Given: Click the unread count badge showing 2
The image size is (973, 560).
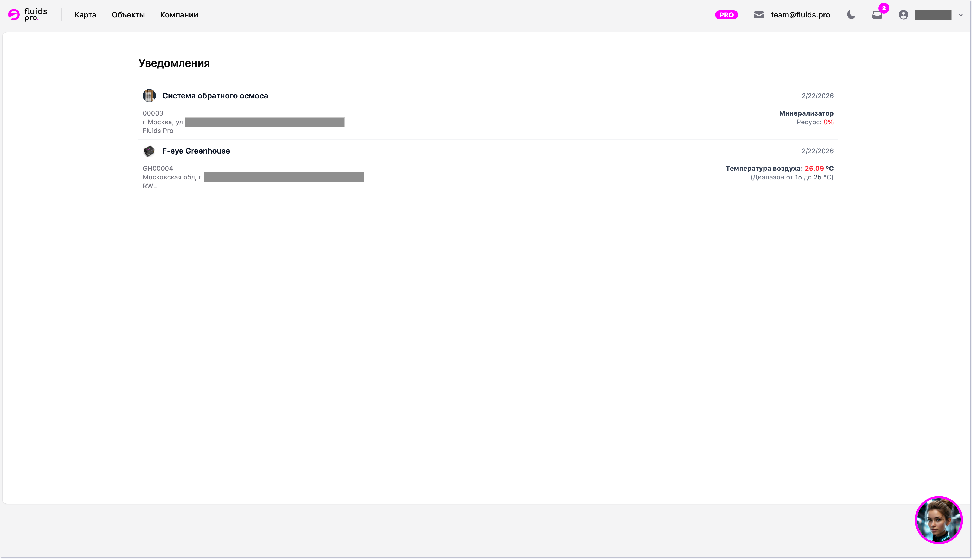Looking at the screenshot, I should [x=884, y=8].
